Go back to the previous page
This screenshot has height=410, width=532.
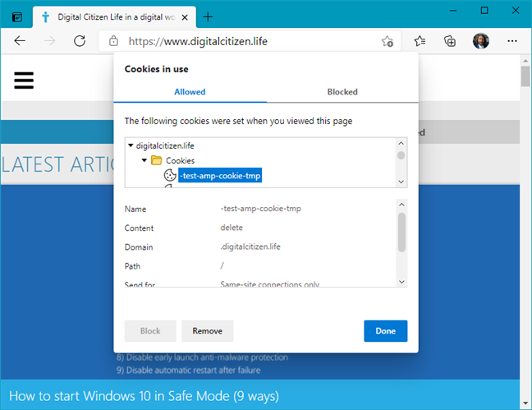(20, 41)
